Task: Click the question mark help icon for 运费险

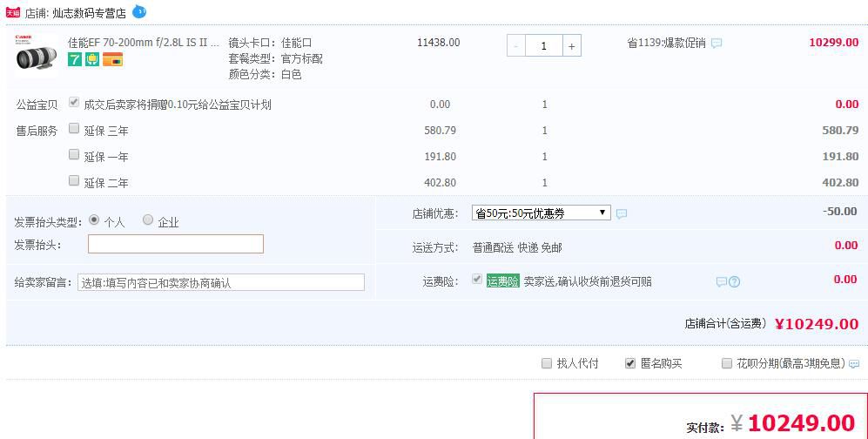Action: (734, 282)
